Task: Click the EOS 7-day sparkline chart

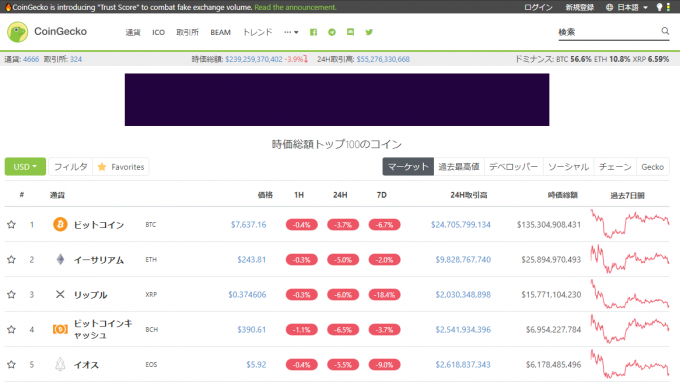Action: (x=630, y=364)
